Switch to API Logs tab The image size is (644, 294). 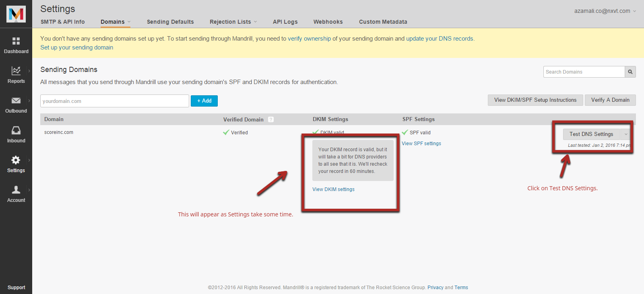pyautogui.click(x=285, y=22)
